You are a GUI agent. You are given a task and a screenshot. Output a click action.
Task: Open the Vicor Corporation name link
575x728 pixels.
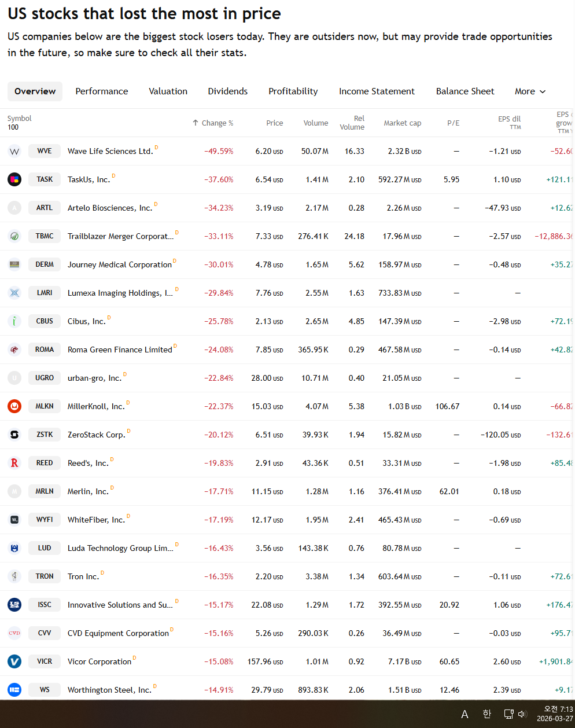point(99,661)
